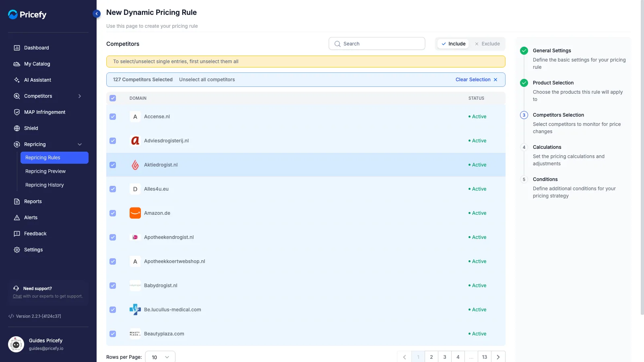Click the MAP Infringement shield icon
Screen dimensions: 644x362
[x=17, y=112]
